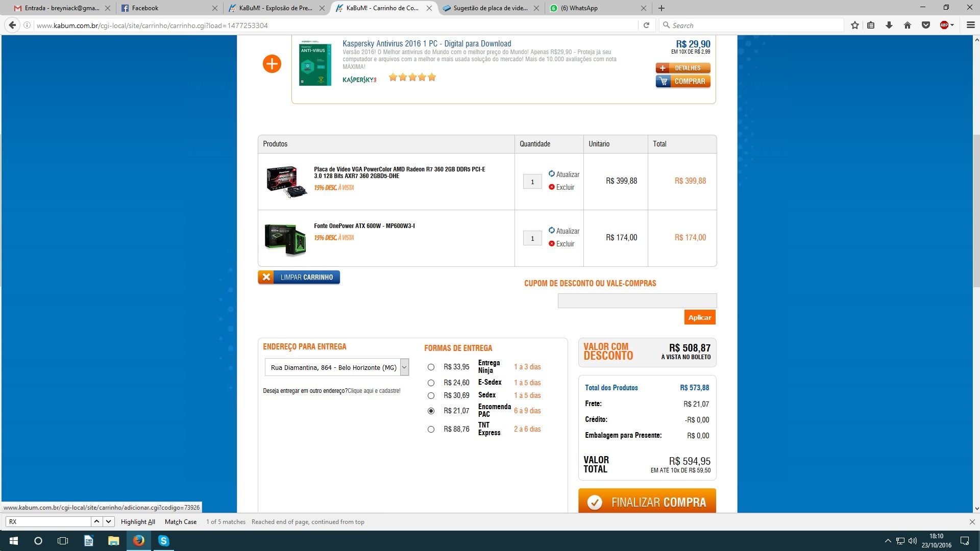Click Firefox icon on taskbar
The width and height of the screenshot is (980, 551).
[x=138, y=541]
